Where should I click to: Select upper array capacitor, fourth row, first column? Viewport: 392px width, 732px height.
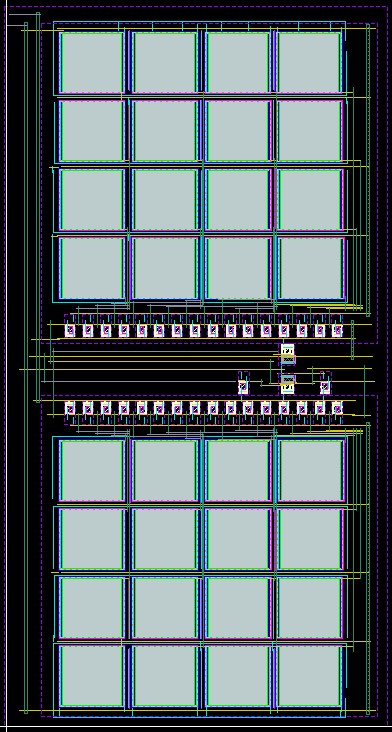click(91, 268)
